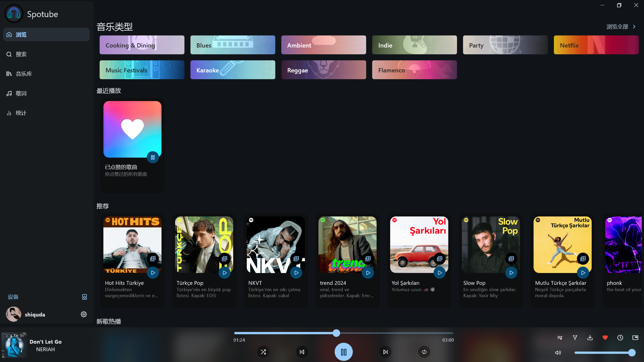The width and height of the screenshot is (644, 362).
Task: Pause playback with the main button
Action: pyautogui.click(x=343, y=352)
